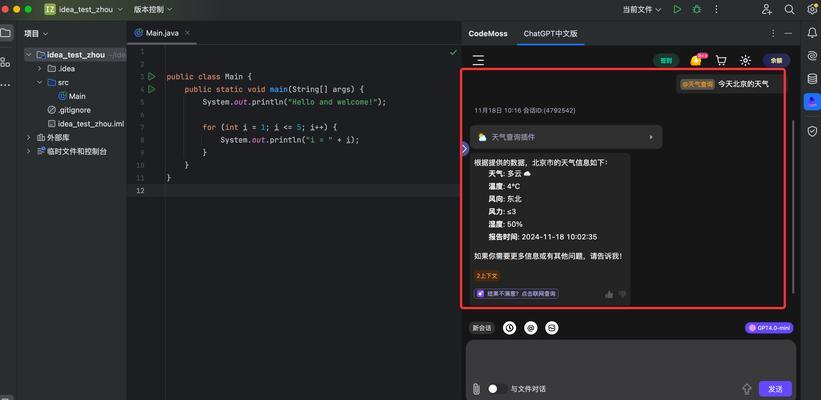Open the CodeMoss hamburger menu

click(x=478, y=60)
